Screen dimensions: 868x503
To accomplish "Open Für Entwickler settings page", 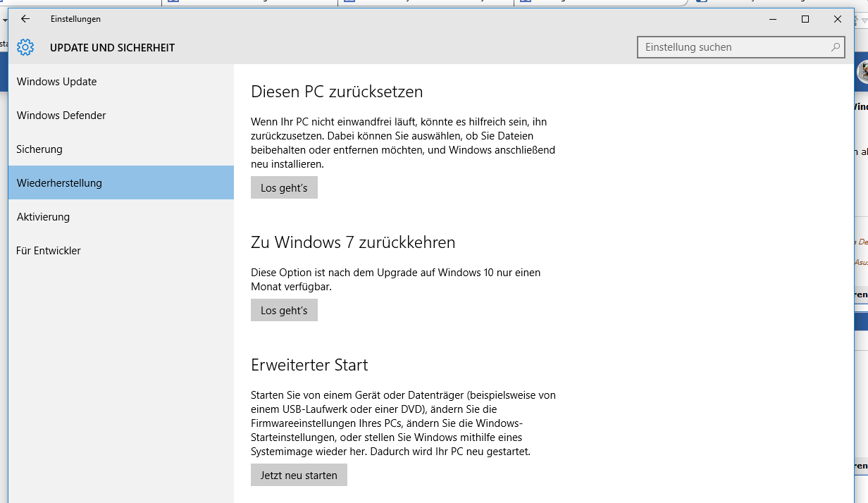I will click(x=121, y=251).
